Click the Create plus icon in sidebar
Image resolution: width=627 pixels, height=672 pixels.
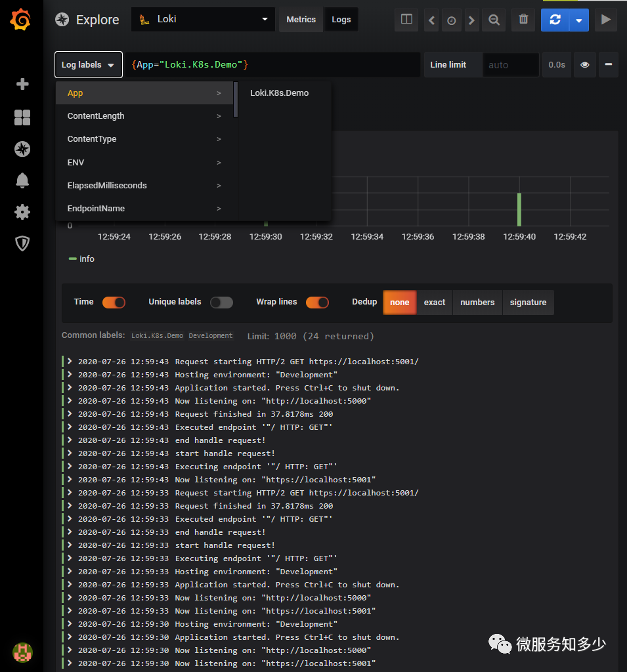(22, 83)
